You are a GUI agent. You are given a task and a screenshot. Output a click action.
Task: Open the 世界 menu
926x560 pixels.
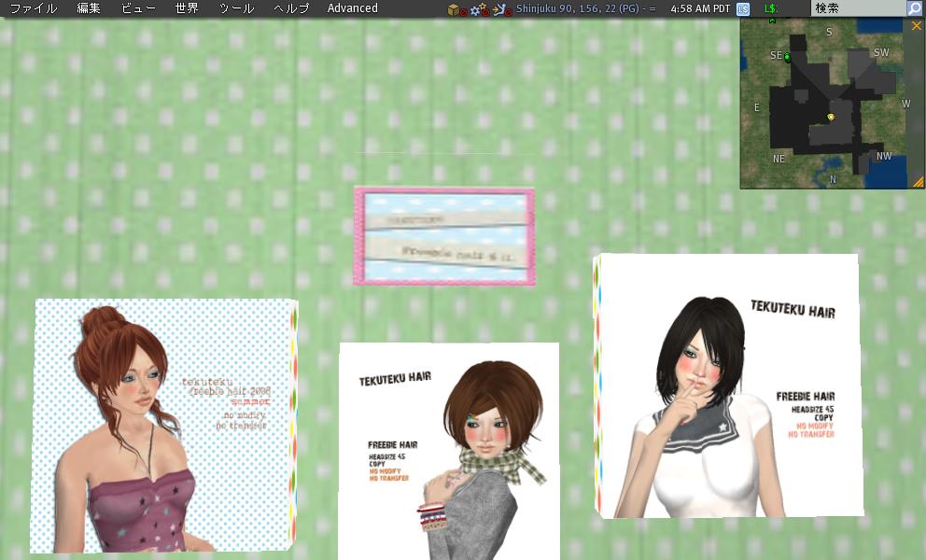pyautogui.click(x=187, y=8)
